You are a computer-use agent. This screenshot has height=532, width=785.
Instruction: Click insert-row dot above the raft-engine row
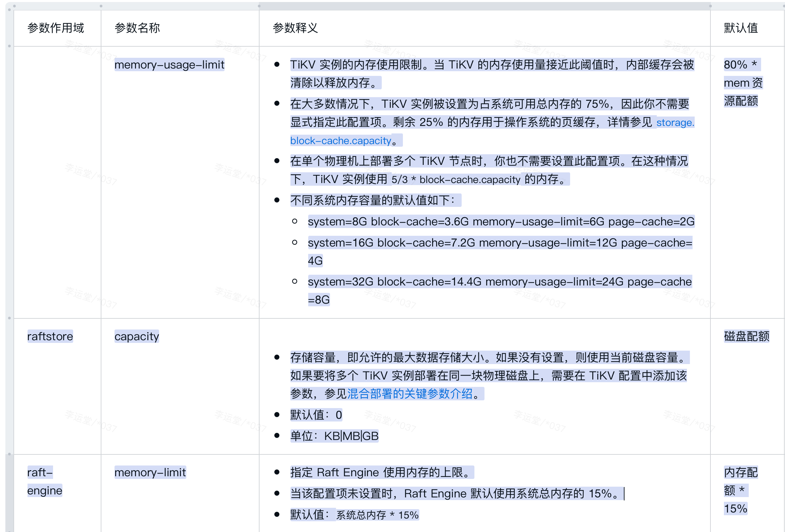pyautogui.click(x=9, y=454)
